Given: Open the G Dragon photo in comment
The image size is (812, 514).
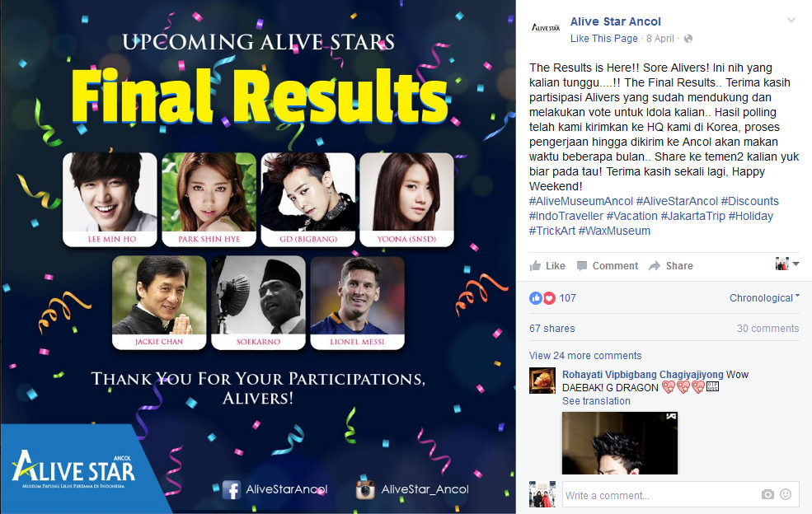Looking at the screenshot, I should pyautogui.click(x=620, y=443).
